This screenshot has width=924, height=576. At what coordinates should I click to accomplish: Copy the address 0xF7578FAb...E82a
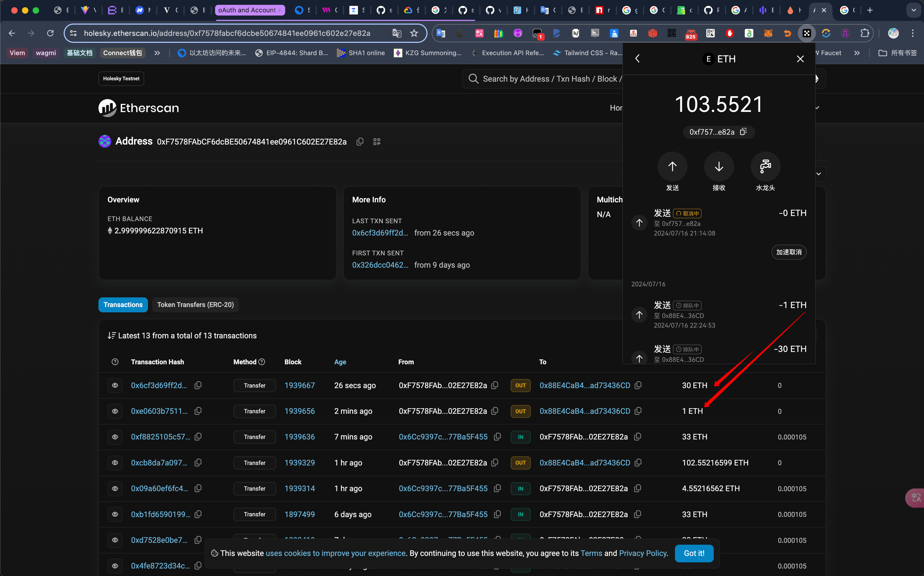[x=360, y=142]
